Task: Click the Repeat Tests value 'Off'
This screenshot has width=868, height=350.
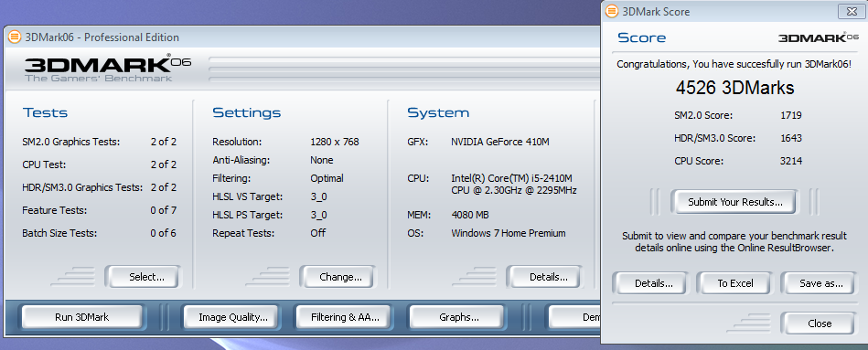Action: (x=317, y=233)
